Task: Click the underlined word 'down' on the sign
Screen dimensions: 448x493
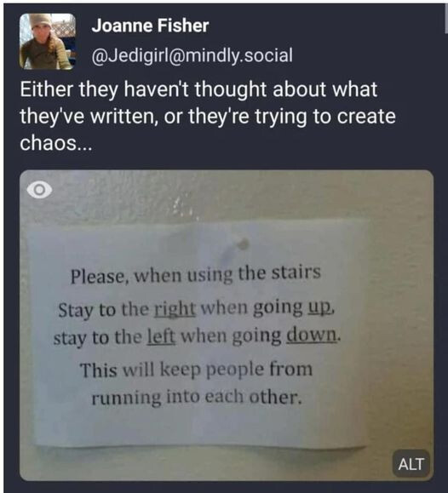Action: (x=311, y=335)
